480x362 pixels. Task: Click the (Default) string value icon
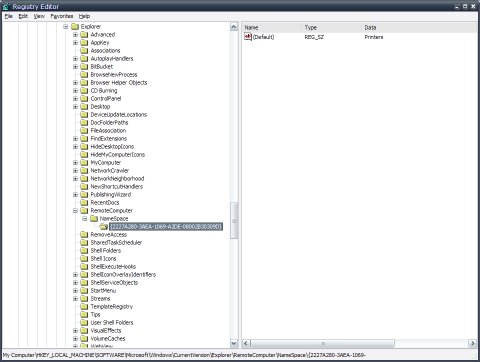(248, 37)
